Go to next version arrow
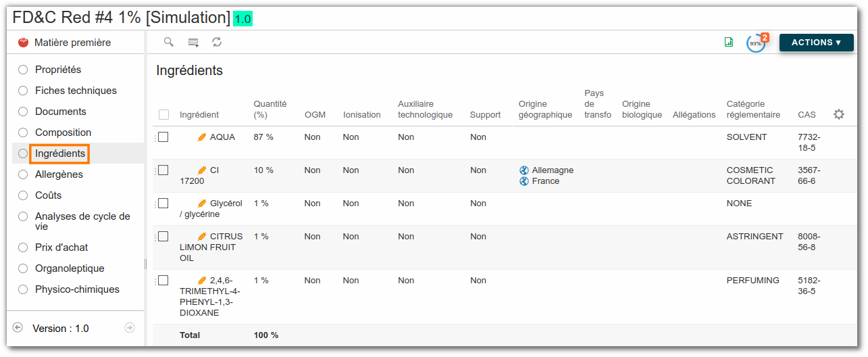 [x=130, y=327]
